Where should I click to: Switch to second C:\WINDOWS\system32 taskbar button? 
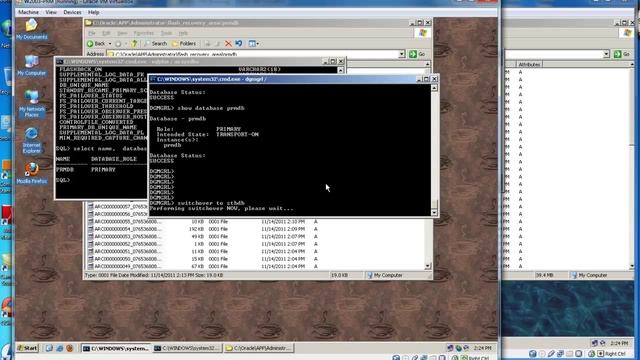pos(187,348)
